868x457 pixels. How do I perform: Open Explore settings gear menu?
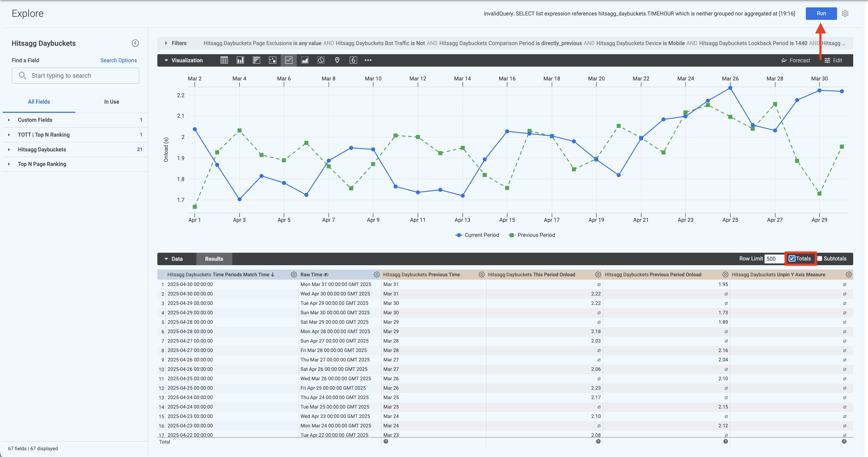click(845, 13)
